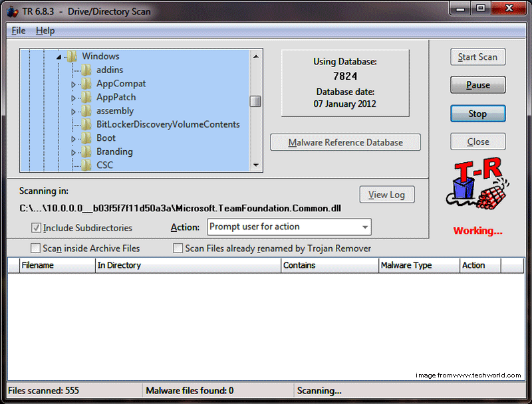Toggle Include Subdirectories checkbox
This screenshot has width=532, height=404.
coord(36,228)
